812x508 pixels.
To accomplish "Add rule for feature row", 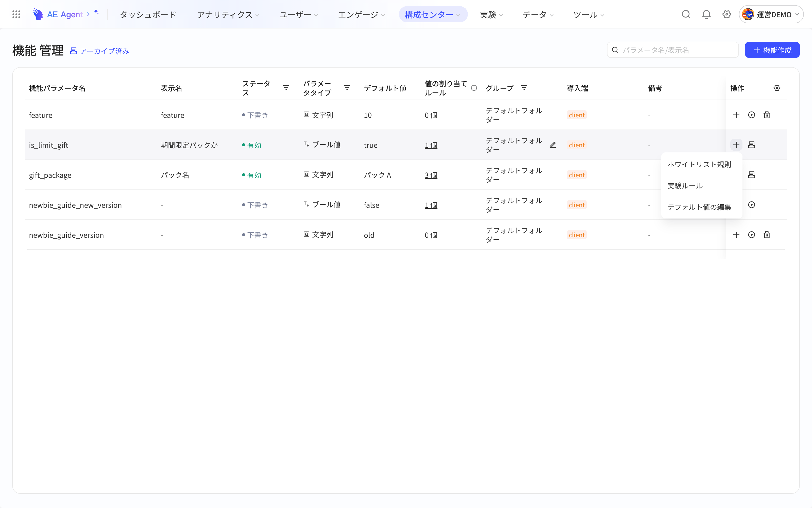I will point(736,115).
